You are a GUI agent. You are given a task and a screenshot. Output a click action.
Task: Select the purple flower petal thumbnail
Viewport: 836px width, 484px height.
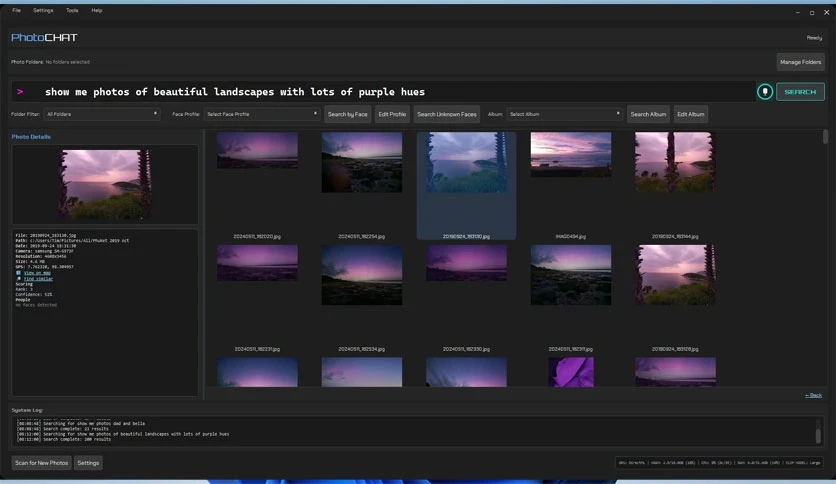click(x=570, y=372)
